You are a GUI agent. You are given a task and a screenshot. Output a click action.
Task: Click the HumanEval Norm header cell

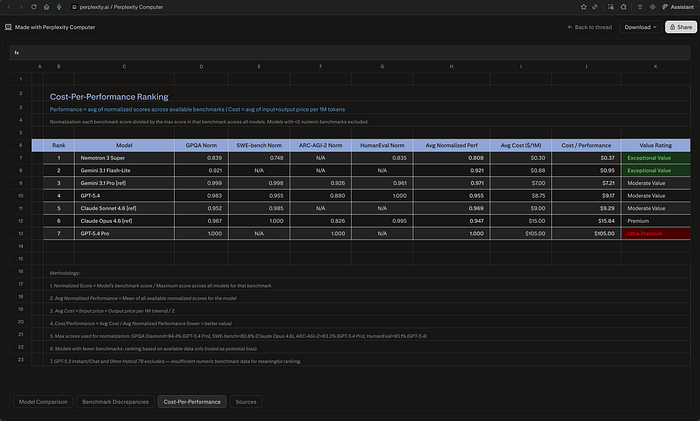[382, 145]
